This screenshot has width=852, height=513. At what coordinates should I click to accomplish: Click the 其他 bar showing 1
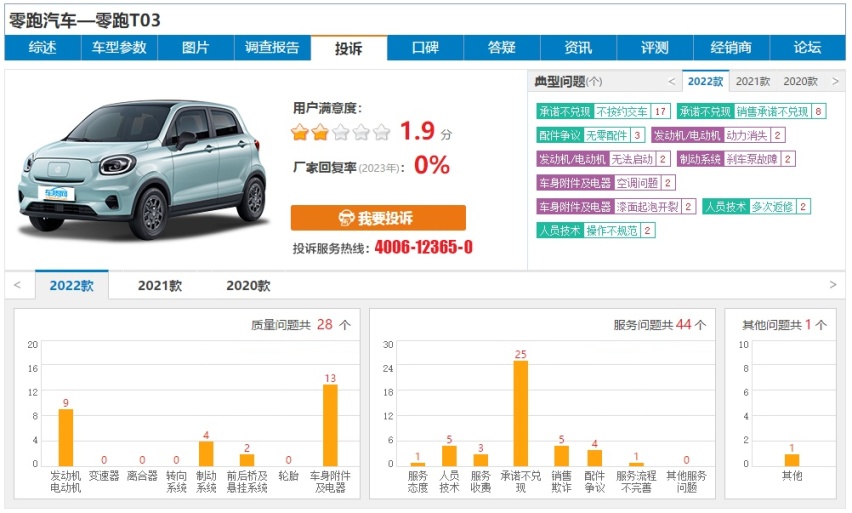792,460
